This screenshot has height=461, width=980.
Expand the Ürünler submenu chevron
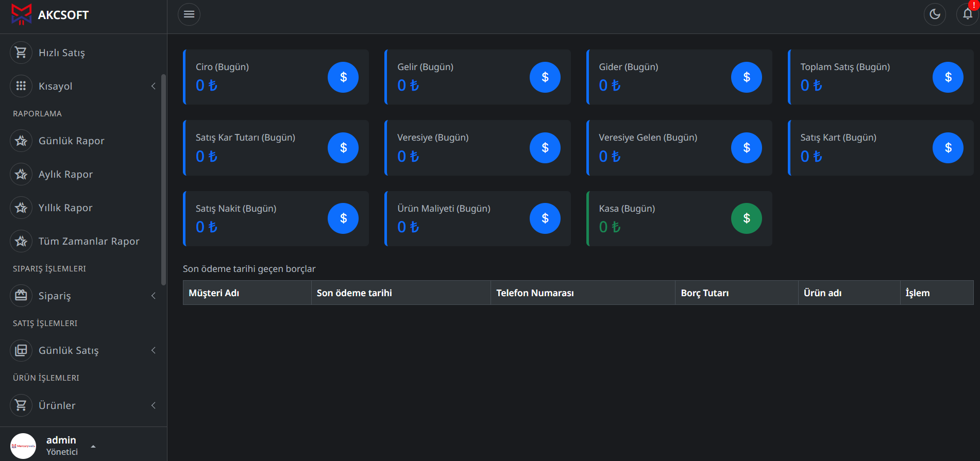(153, 405)
